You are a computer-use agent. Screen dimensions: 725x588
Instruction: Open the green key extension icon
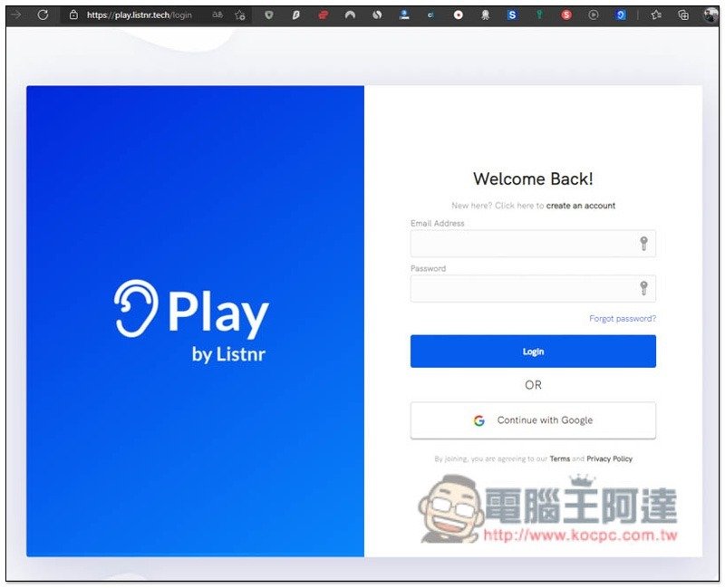click(x=539, y=15)
